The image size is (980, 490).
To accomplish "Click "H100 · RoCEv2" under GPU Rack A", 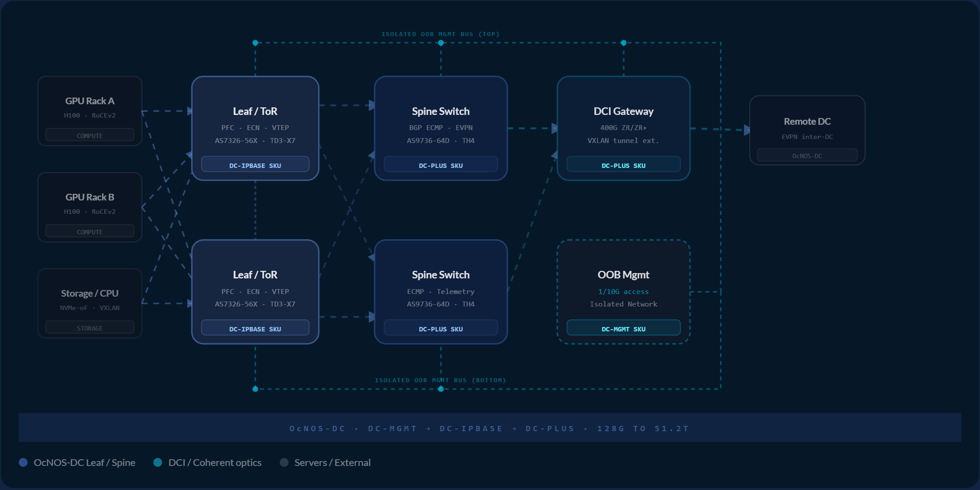I will tap(90, 115).
